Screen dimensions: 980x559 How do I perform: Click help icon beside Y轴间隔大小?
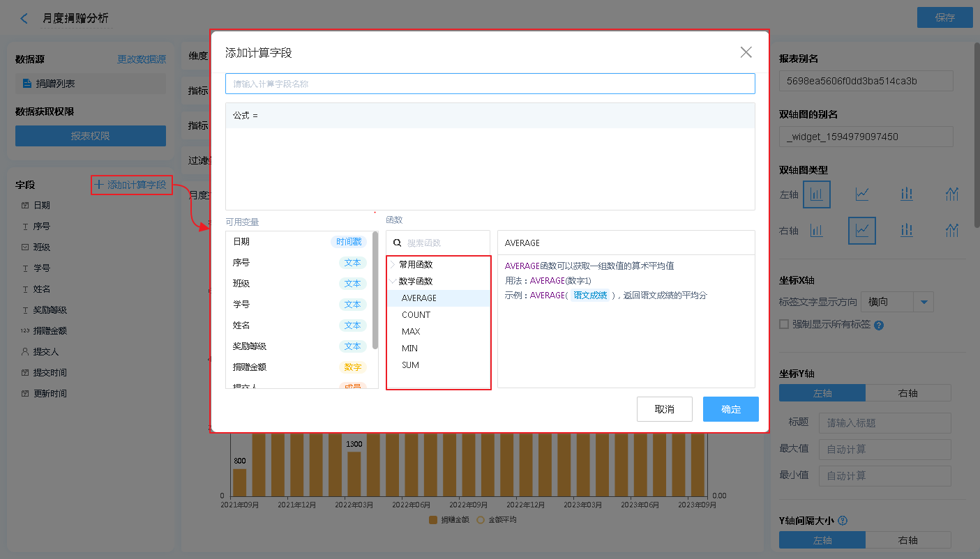click(x=843, y=520)
